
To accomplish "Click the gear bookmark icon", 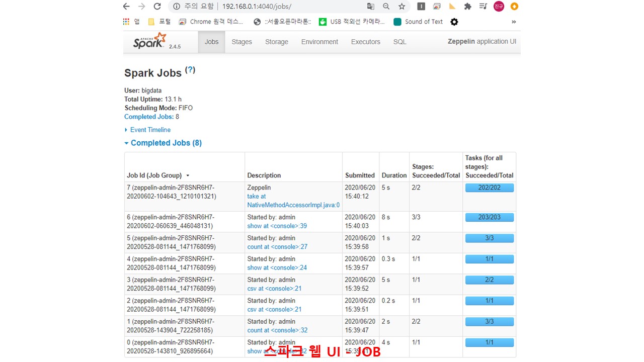I will (x=454, y=22).
